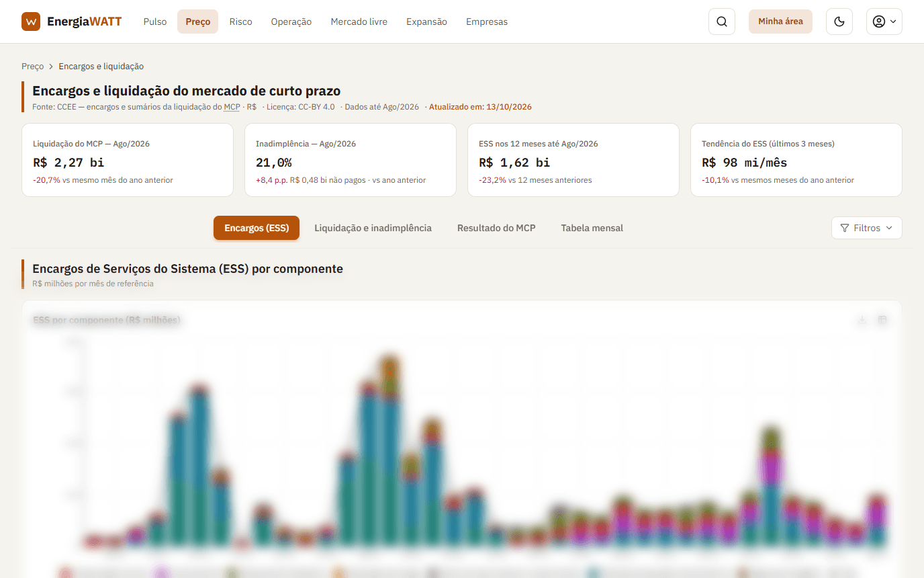Screen dimensions: 924x578
Task: Click the Licença: CC-BY 4.0 text
Action: [x=300, y=107]
